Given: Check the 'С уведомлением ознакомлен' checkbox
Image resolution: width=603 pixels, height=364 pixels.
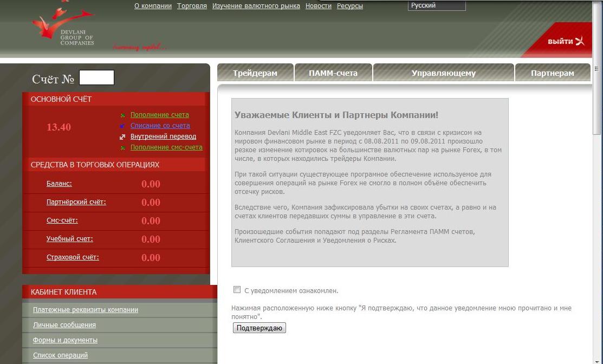Looking at the screenshot, I should click(237, 290).
